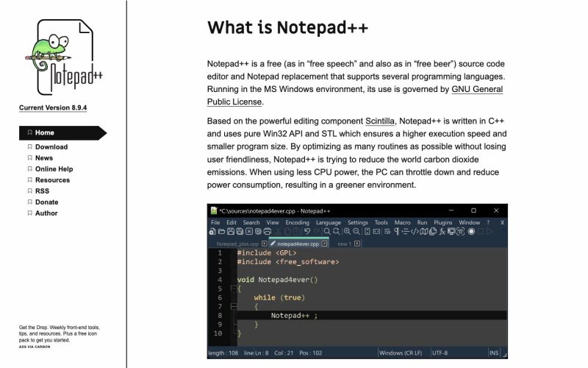This screenshot has width=588, height=368.
Task: Collapse the fold marker on line 7
Action: [x=234, y=306]
